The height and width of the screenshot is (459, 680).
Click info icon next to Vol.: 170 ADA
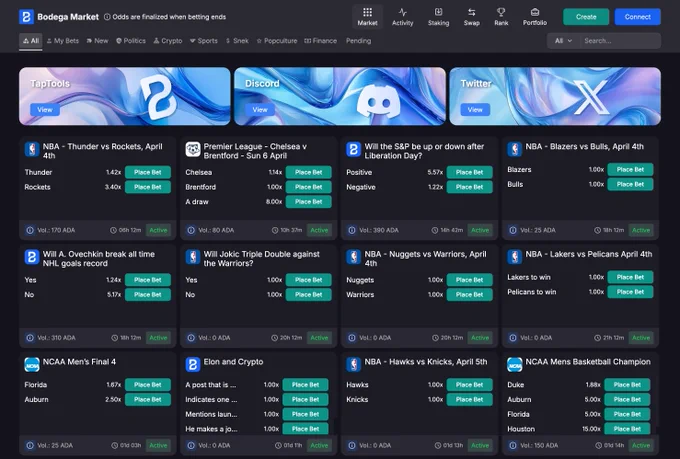[x=30, y=230]
